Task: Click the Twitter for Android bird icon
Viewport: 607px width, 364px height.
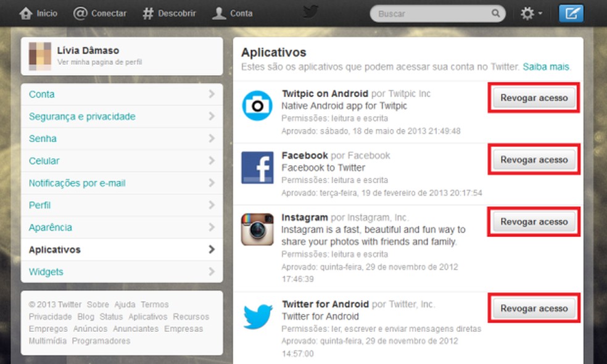Action: point(258,316)
